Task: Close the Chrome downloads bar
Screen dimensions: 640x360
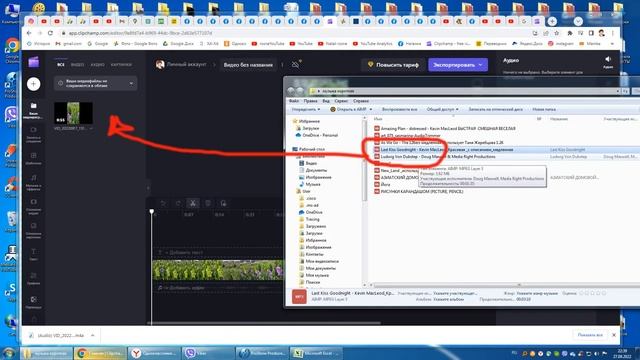Action: tap(614, 335)
